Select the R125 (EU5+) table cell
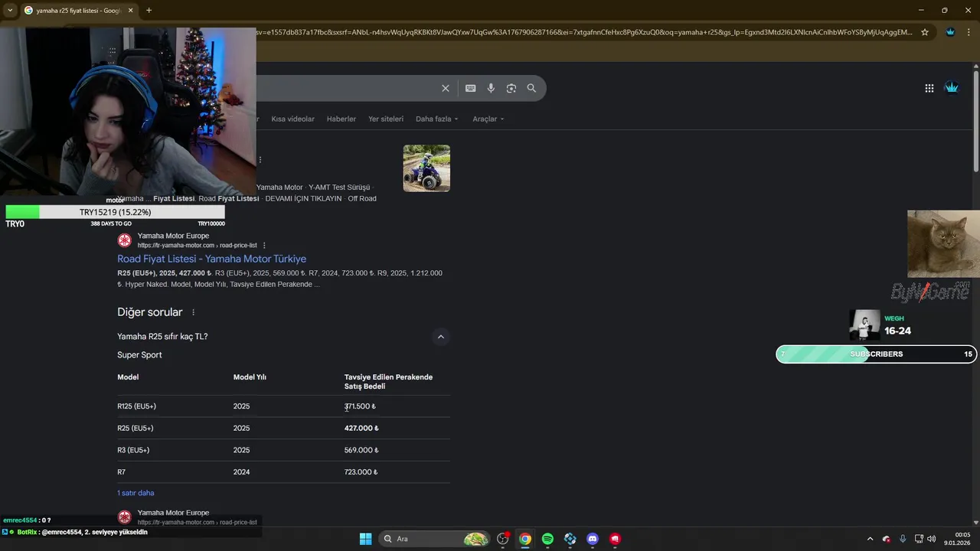 (x=136, y=406)
